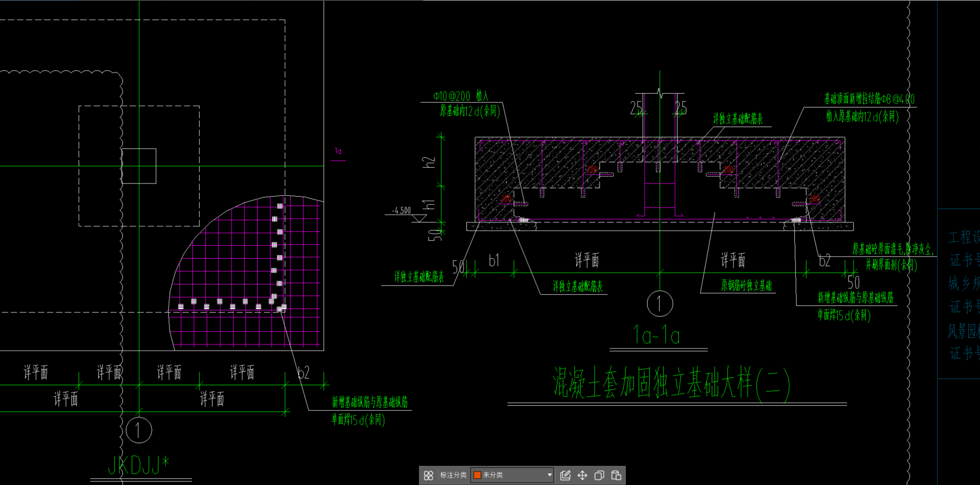Click 植入原基础内12d(余同) note on right
The width and height of the screenshot is (980, 485).
(x=862, y=117)
